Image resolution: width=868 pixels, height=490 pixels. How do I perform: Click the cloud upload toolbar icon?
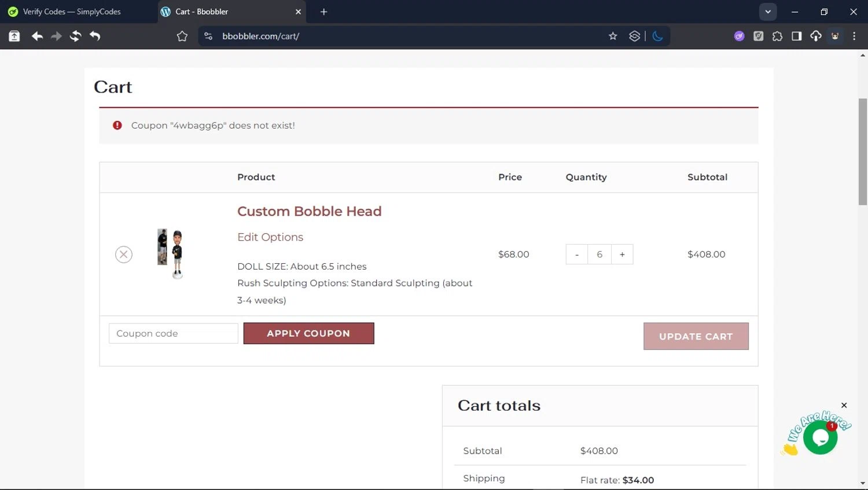(x=816, y=36)
